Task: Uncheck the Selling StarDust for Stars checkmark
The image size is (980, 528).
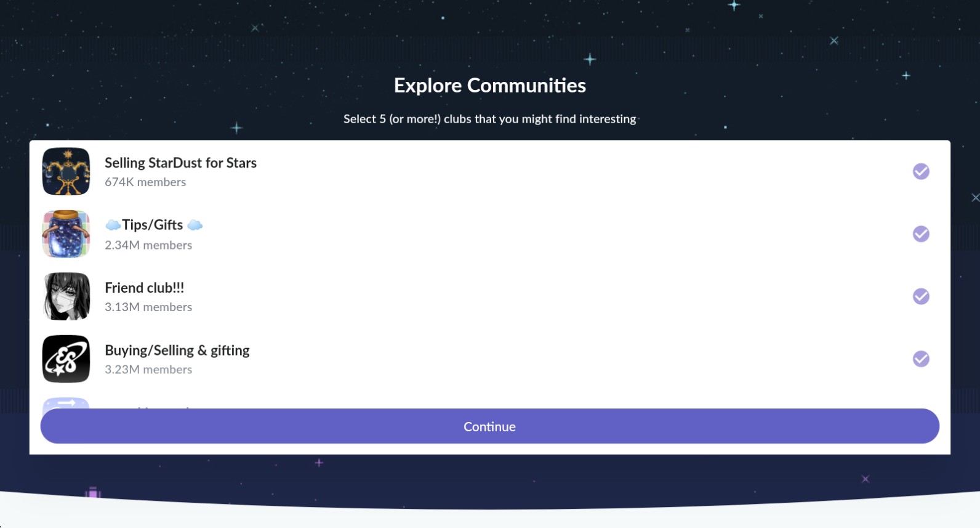Action: 920,171
